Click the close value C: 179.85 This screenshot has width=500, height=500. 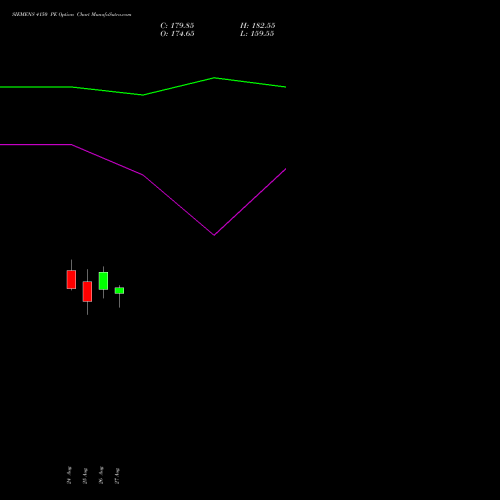tap(177, 26)
